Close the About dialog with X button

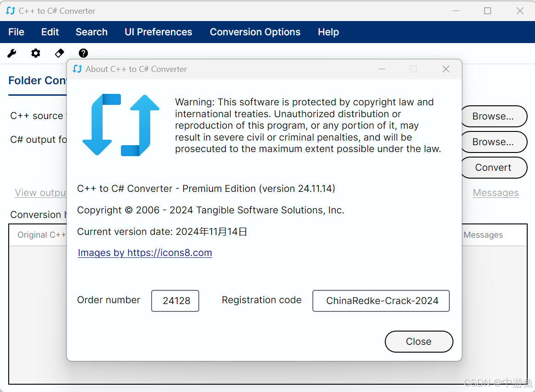[446, 69]
